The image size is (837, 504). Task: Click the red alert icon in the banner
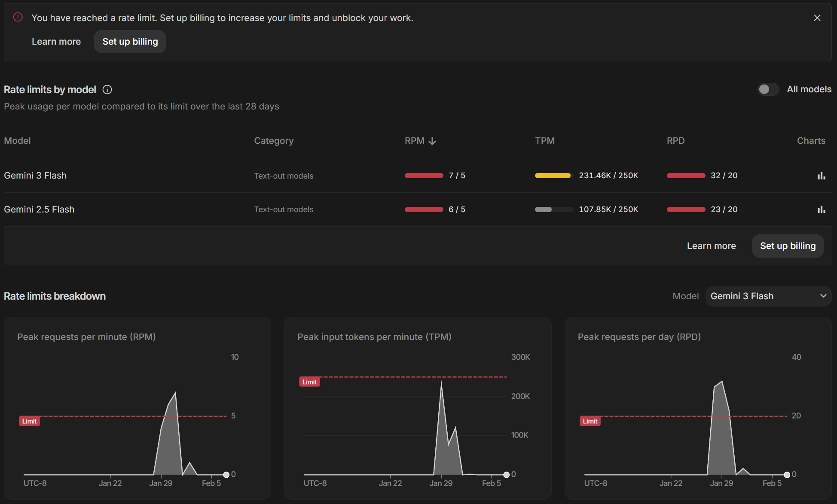18,17
